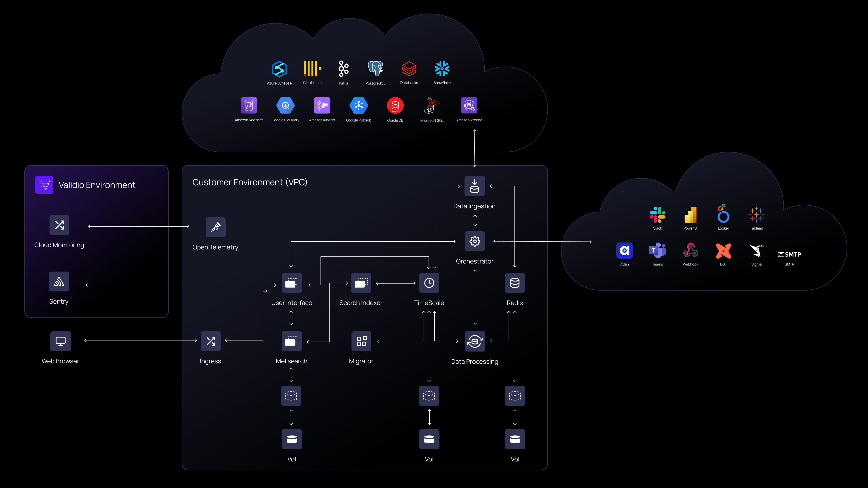Click the Kafka icon
Viewport: 868px width, 488px height.
click(343, 69)
